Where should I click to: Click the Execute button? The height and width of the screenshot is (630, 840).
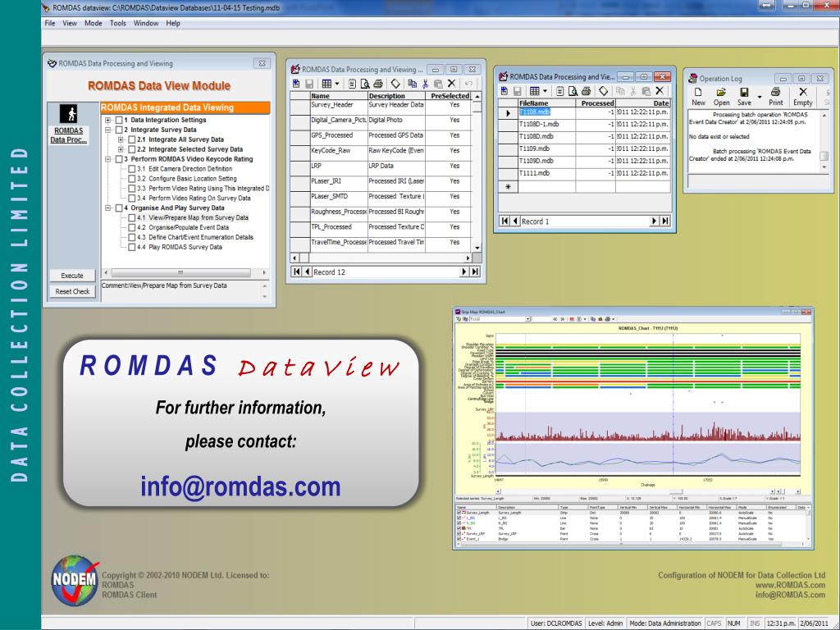coord(72,276)
